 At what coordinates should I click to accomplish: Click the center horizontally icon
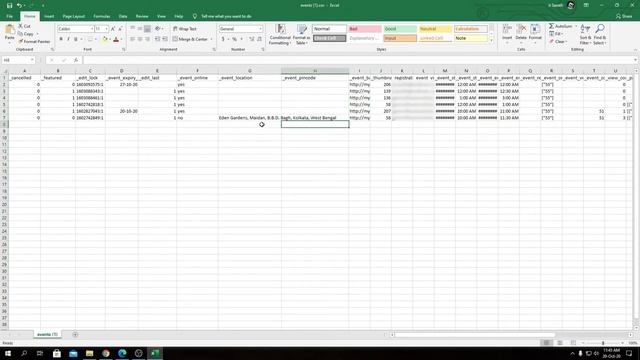tap(140, 39)
